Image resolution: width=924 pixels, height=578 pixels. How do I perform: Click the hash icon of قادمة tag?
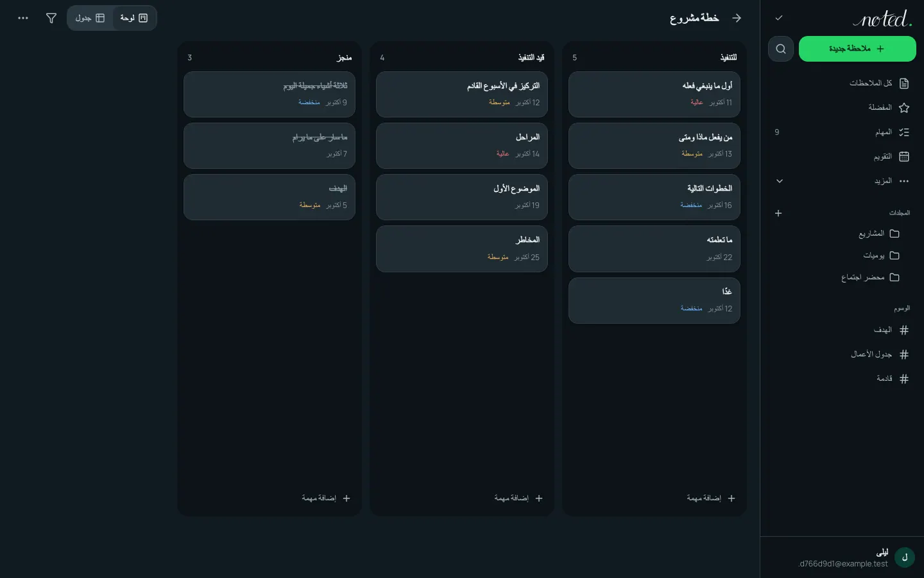[904, 379]
